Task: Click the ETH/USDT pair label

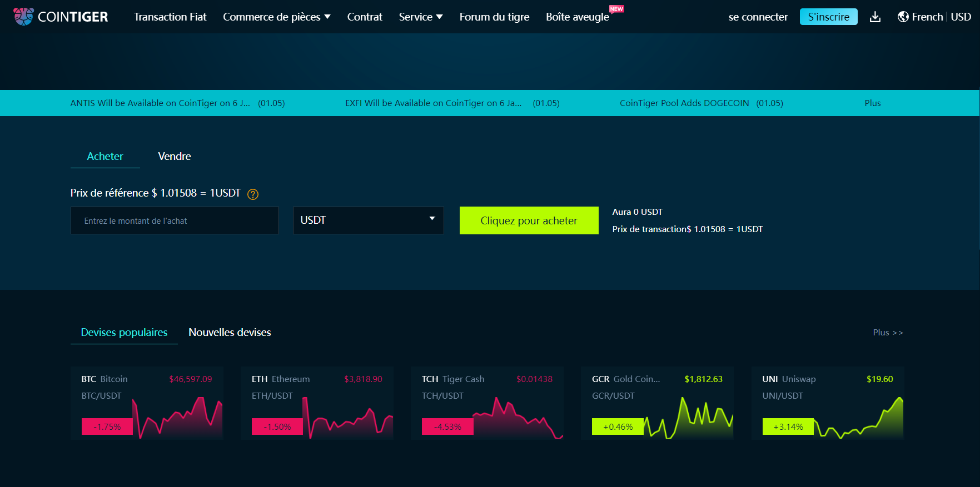Action: coord(272,396)
